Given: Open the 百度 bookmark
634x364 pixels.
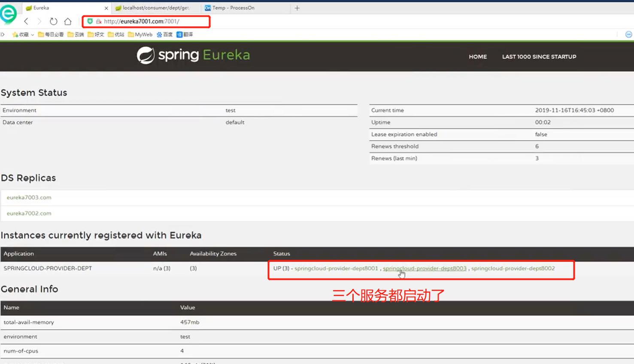Looking at the screenshot, I should [x=164, y=34].
